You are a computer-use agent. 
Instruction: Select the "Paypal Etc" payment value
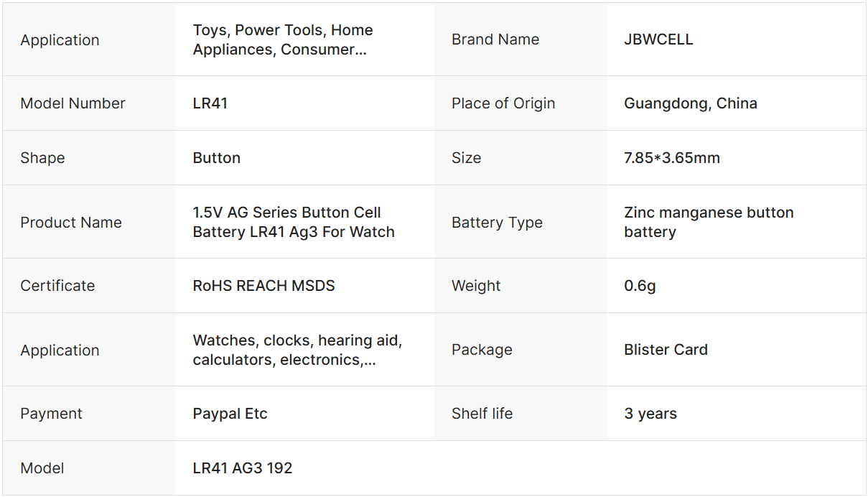pyautogui.click(x=230, y=414)
